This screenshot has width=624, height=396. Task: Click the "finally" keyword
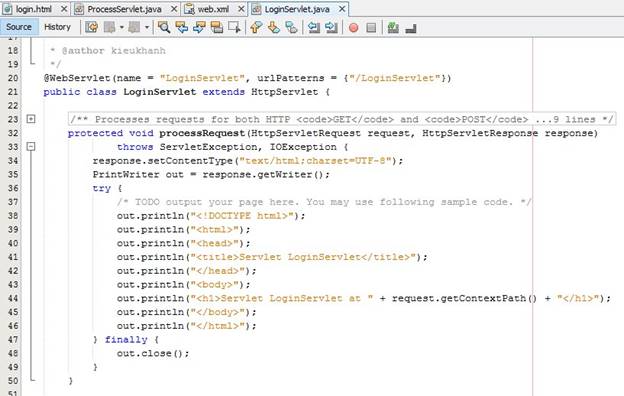(126, 339)
